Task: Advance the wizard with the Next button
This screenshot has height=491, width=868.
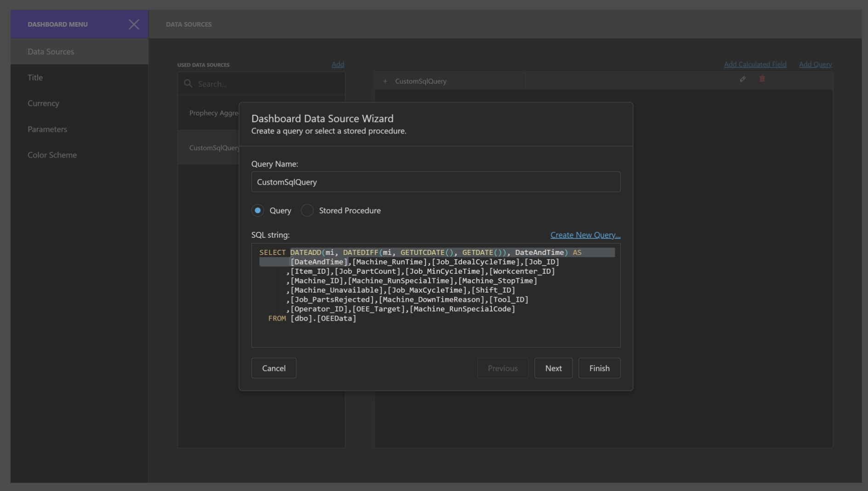Action: (553, 368)
